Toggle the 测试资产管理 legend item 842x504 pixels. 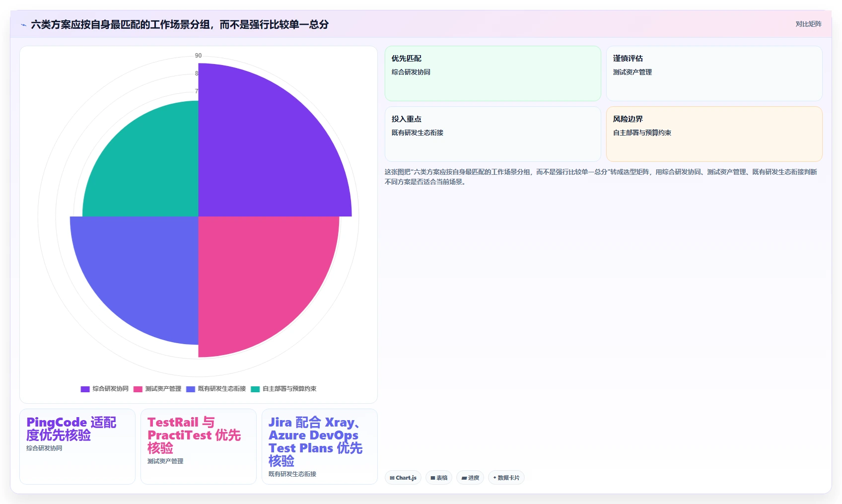[157, 389]
